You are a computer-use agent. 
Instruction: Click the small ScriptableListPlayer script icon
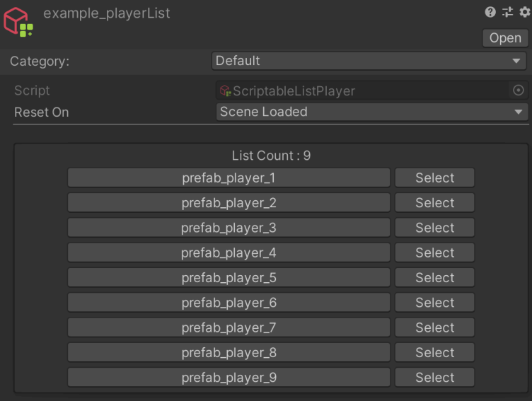click(x=225, y=91)
